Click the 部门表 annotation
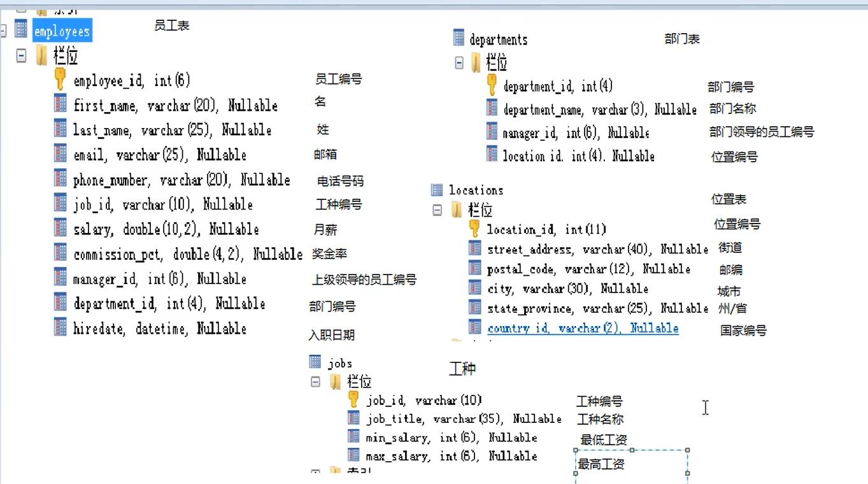Screen dimensions: 868x484 [682, 39]
